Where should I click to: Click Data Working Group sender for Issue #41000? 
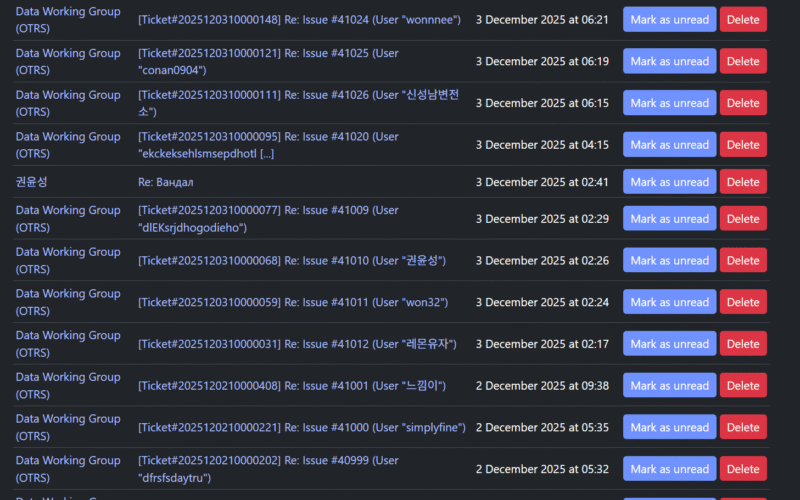(68, 419)
